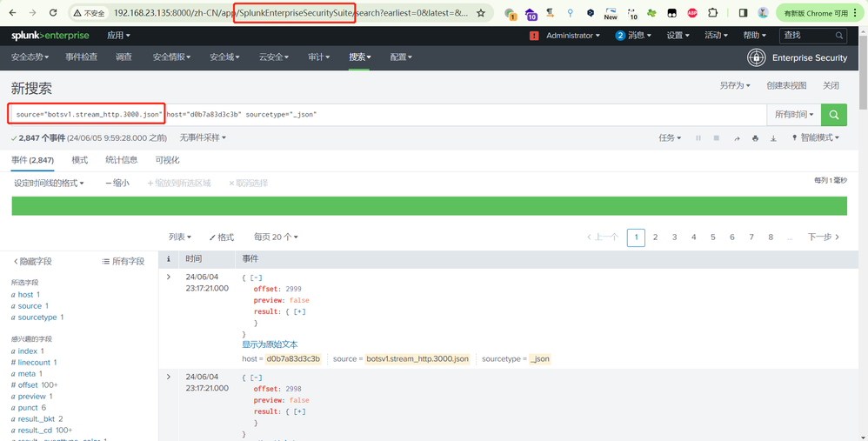Click the green timeline bar

coord(430,206)
